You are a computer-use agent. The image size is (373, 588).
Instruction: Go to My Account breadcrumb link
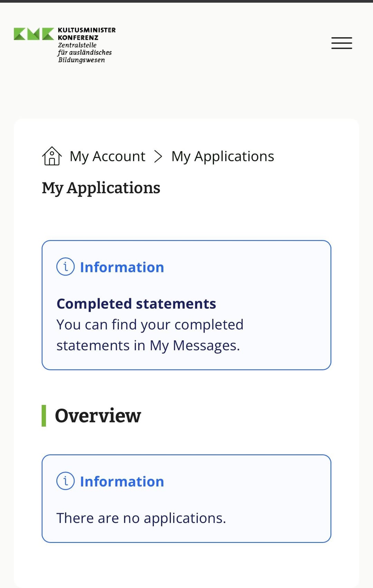107,157
